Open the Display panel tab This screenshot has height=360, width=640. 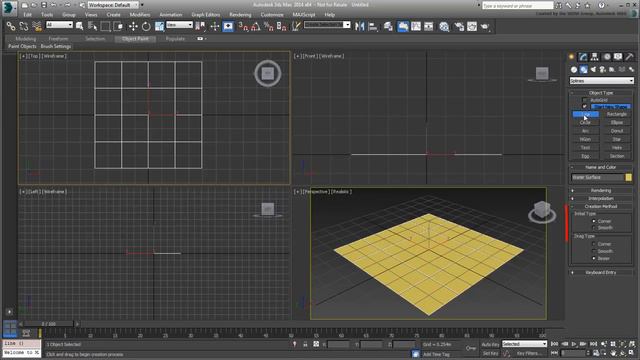click(x=618, y=57)
